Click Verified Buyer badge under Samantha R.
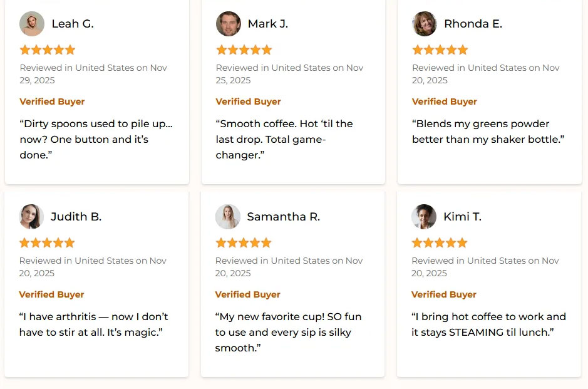The height and width of the screenshot is (389, 588). [247, 294]
